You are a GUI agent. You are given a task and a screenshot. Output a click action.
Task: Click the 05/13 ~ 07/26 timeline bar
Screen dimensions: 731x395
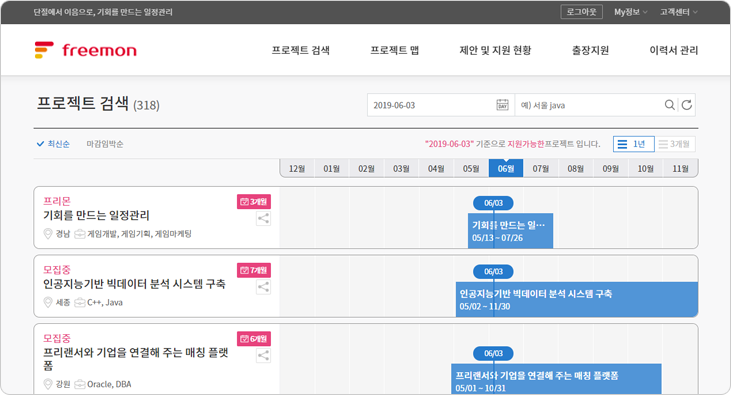click(x=510, y=231)
